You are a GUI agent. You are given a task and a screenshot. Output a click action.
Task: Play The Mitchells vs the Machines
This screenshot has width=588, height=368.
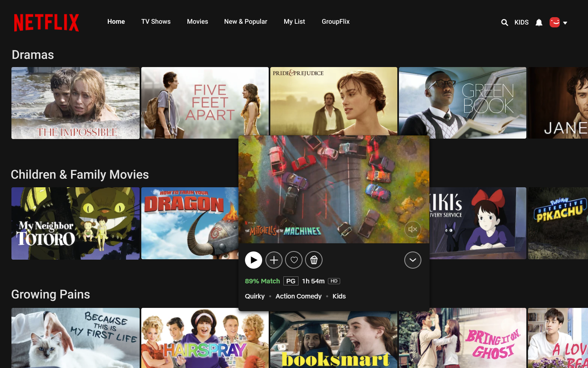point(254,260)
